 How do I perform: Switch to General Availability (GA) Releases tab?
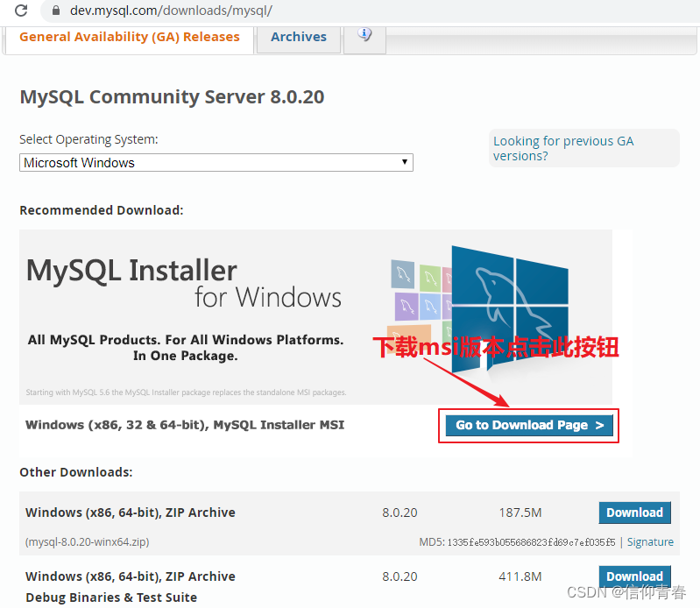(130, 37)
